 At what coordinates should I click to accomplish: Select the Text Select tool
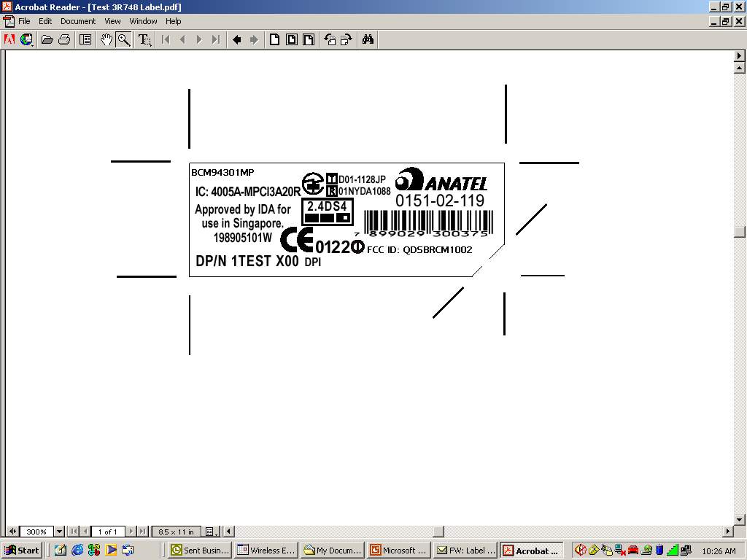pyautogui.click(x=144, y=39)
